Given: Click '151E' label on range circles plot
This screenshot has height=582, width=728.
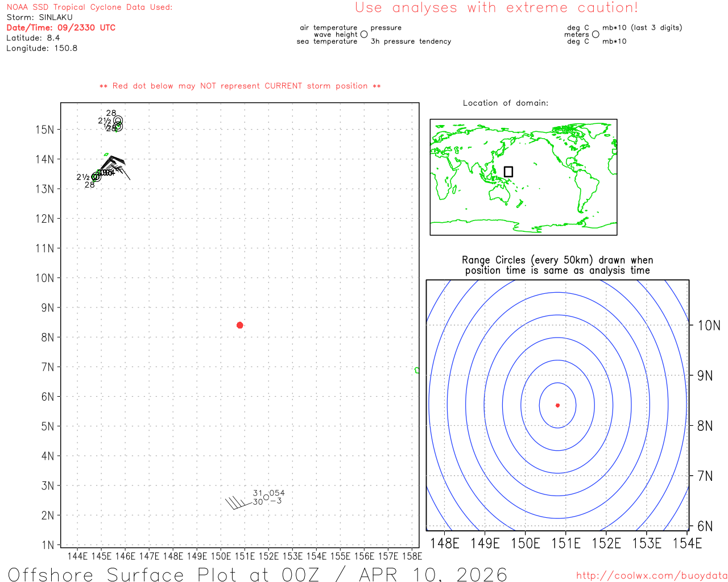Looking at the screenshot, I should [566, 543].
